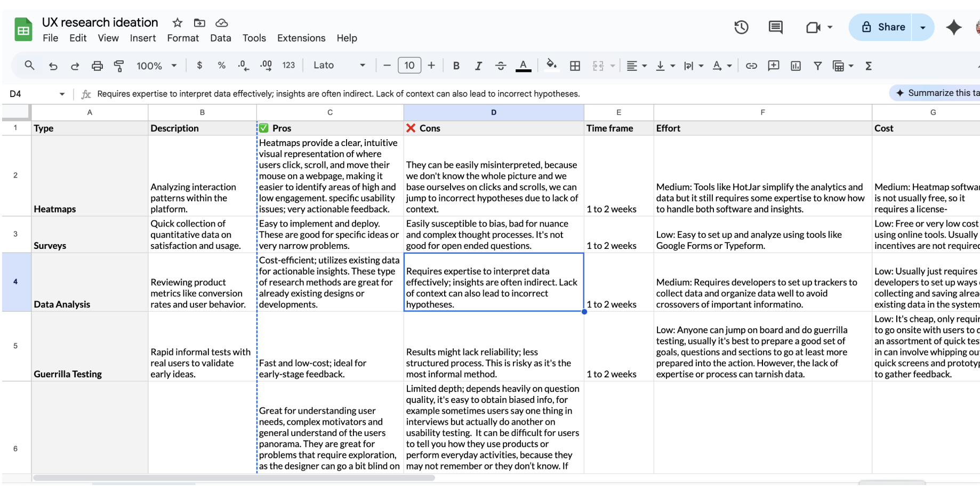Select the 'Heatmaps' cell
Image resolution: width=980 pixels, height=501 pixels.
click(90, 176)
